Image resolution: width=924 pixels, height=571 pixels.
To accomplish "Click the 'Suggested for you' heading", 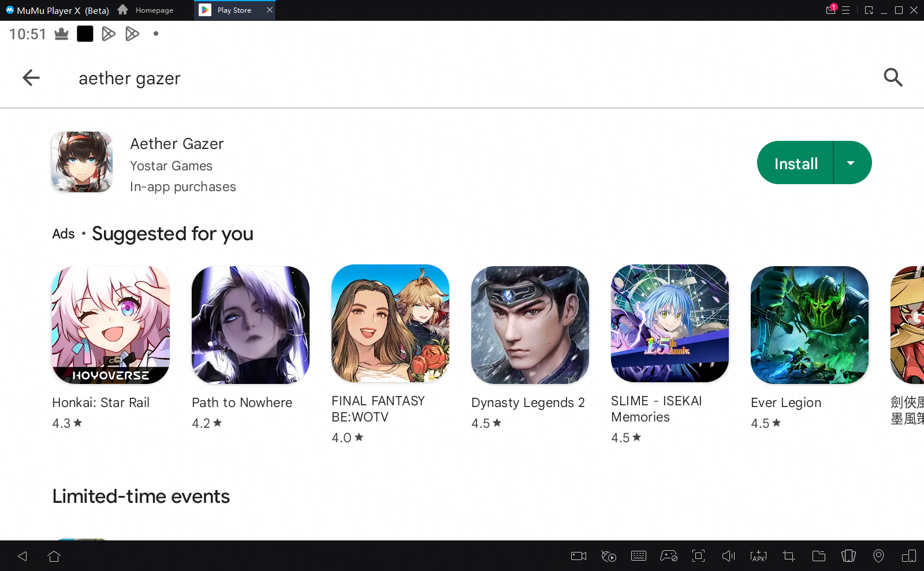I will [x=173, y=234].
